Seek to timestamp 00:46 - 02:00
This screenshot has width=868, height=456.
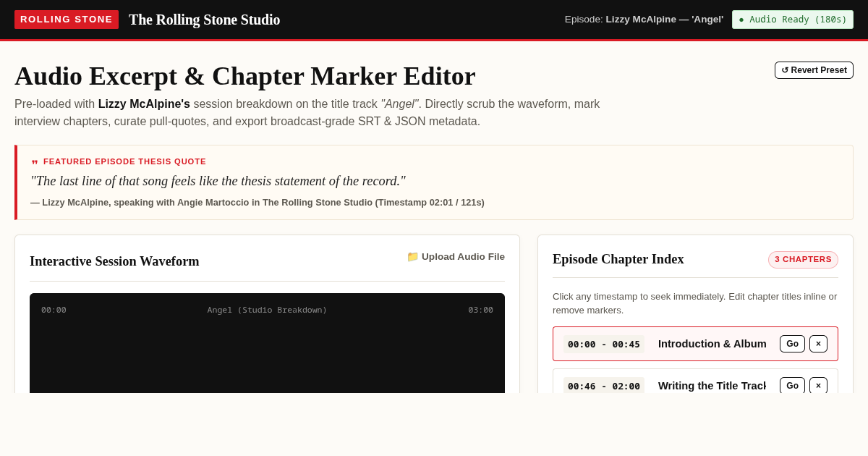click(x=604, y=386)
